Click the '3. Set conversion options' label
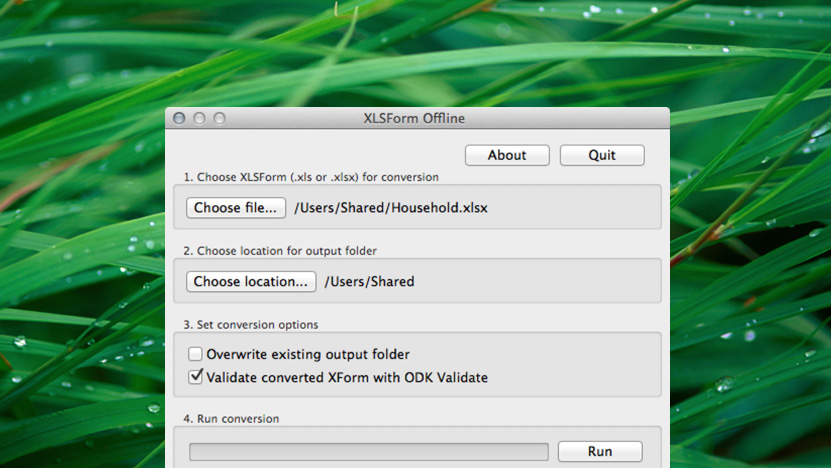831x468 pixels. tap(251, 324)
